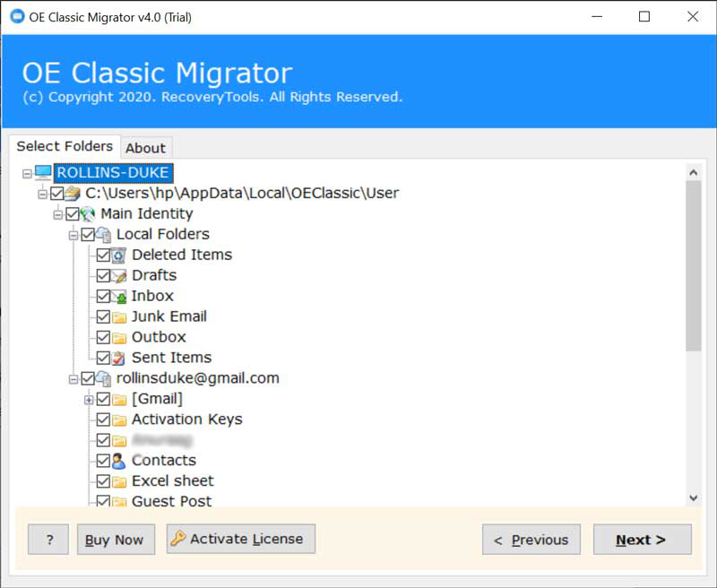Image resolution: width=717 pixels, height=588 pixels.
Task: Uncheck the Excel sheet checkbox
Action: click(103, 481)
